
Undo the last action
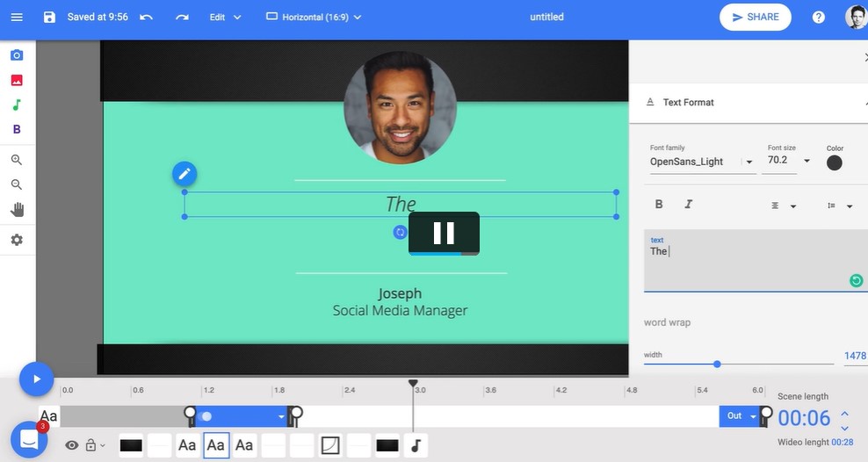[147, 18]
